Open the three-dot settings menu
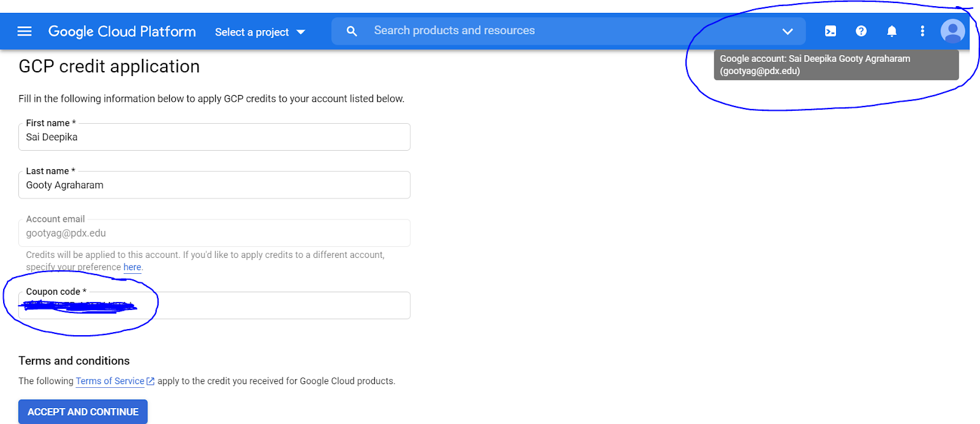980x424 pixels. pyautogui.click(x=922, y=31)
